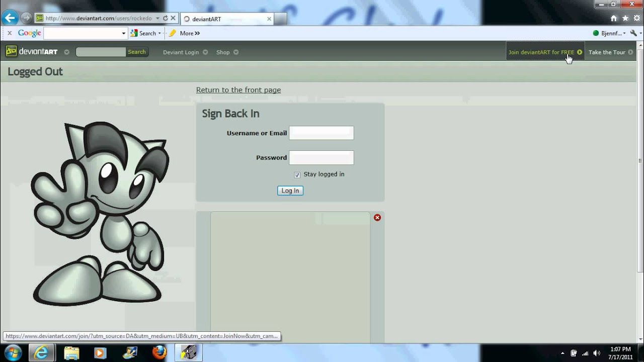Show hidden system tray icons

click(562, 353)
